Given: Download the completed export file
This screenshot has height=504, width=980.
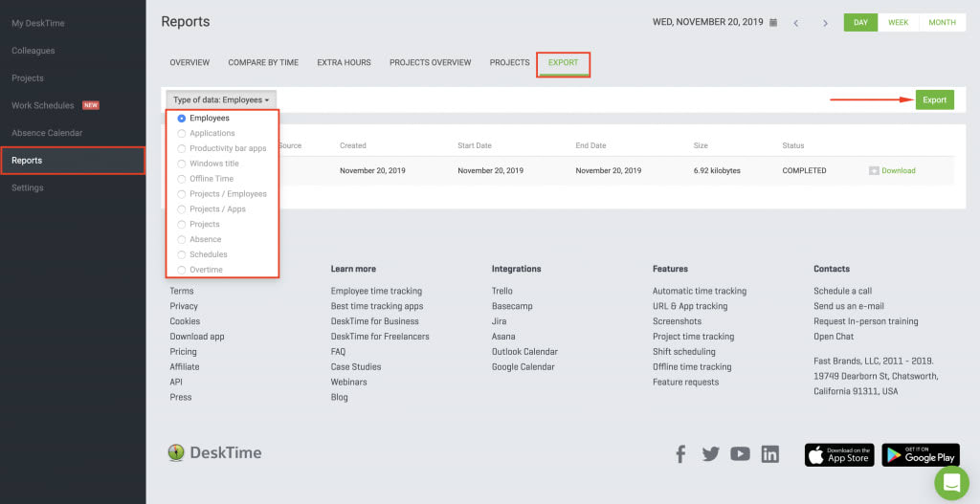Looking at the screenshot, I should click(x=898, y=170).
